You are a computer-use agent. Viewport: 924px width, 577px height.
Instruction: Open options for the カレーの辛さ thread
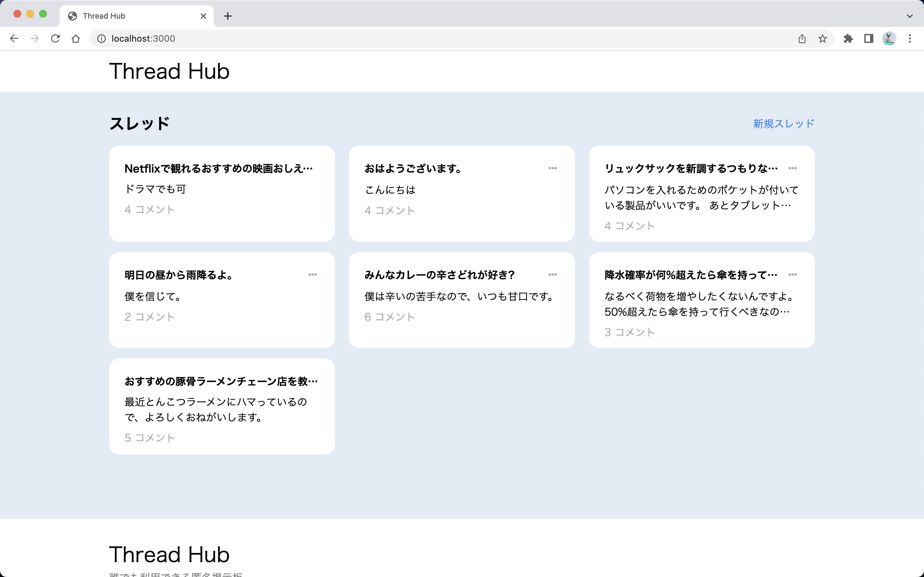(553, 274)
